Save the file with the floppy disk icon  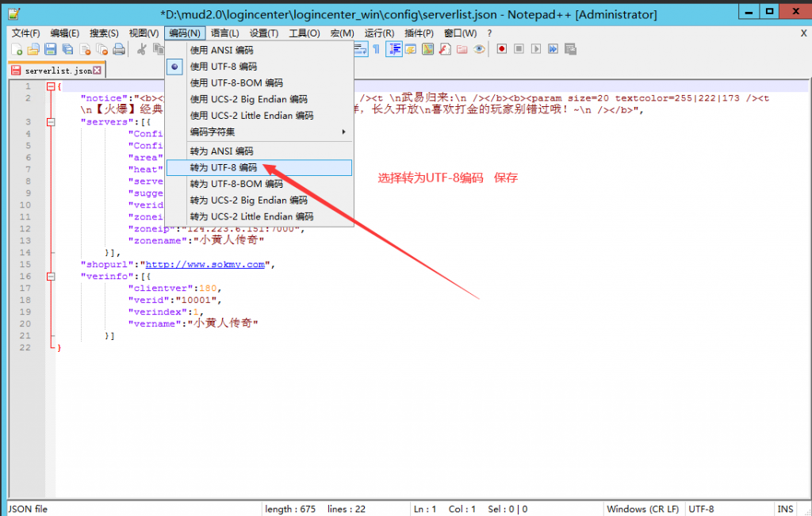pos(50,49)
